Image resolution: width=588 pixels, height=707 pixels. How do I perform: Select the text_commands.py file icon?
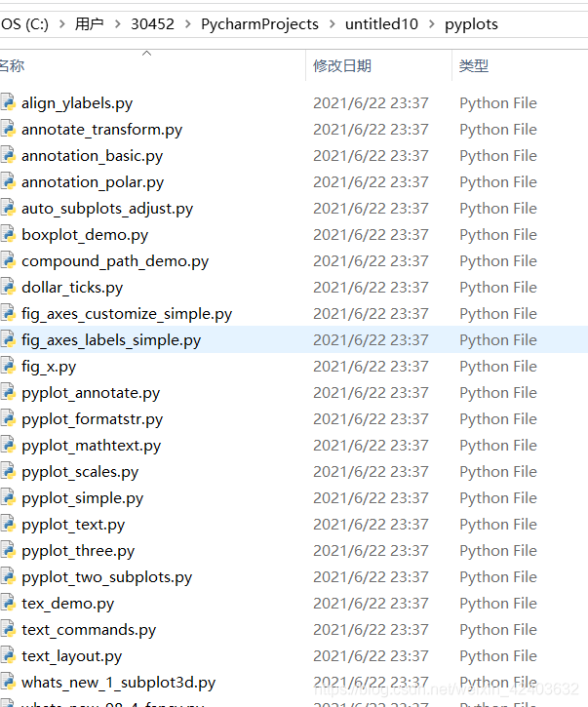(8, 629)
